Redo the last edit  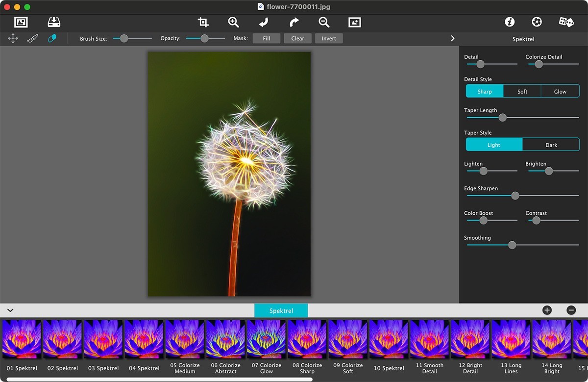(294, 22)
